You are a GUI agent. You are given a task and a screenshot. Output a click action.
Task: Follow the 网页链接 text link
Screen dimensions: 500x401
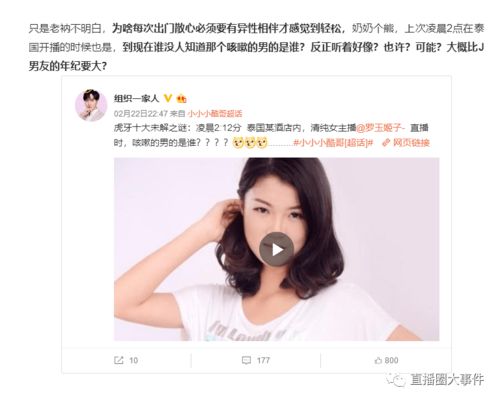point(411,143)
